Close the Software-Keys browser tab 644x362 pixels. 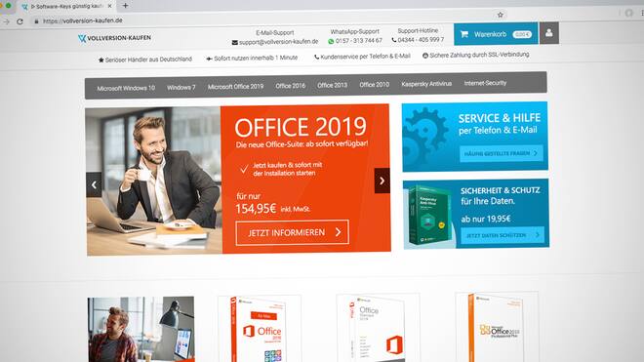pyautogui.click(x=109, y=6)
